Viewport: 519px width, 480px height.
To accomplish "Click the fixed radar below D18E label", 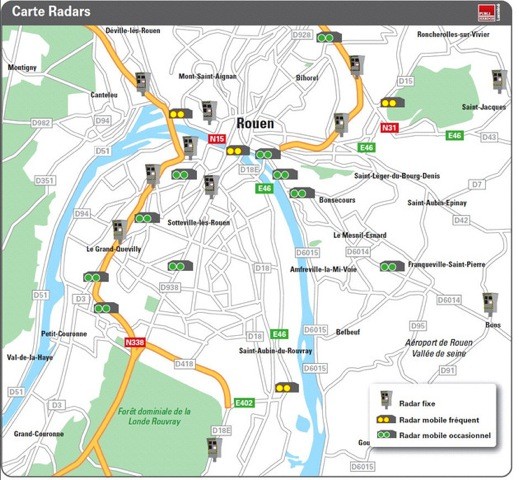I will 214,449.
